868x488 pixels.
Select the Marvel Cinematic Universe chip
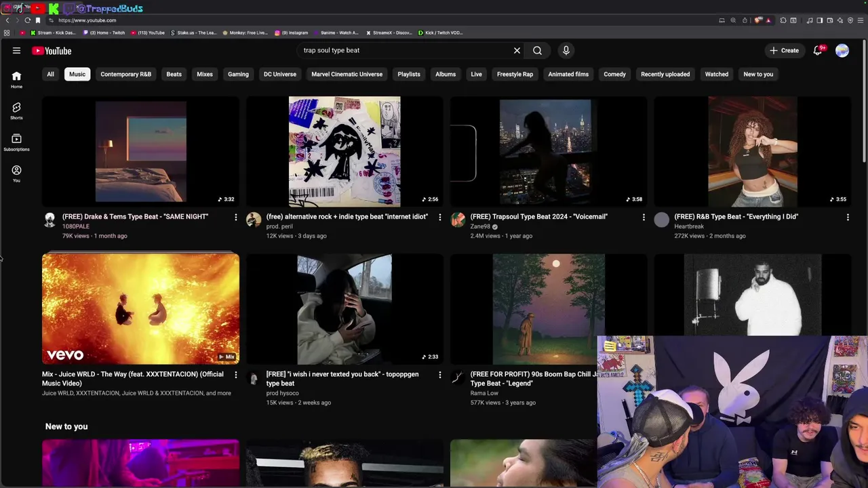coord(347,74)
